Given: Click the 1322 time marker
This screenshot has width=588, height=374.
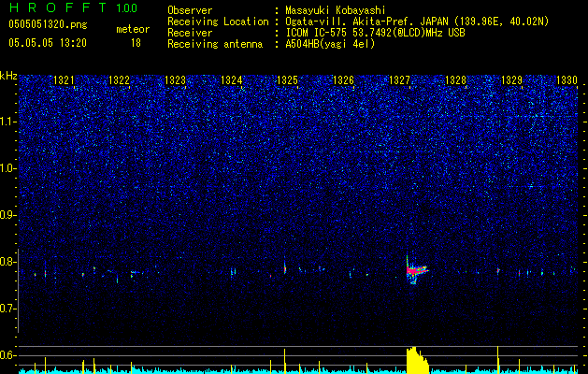Looking at the screenshot, I should 119,79.
